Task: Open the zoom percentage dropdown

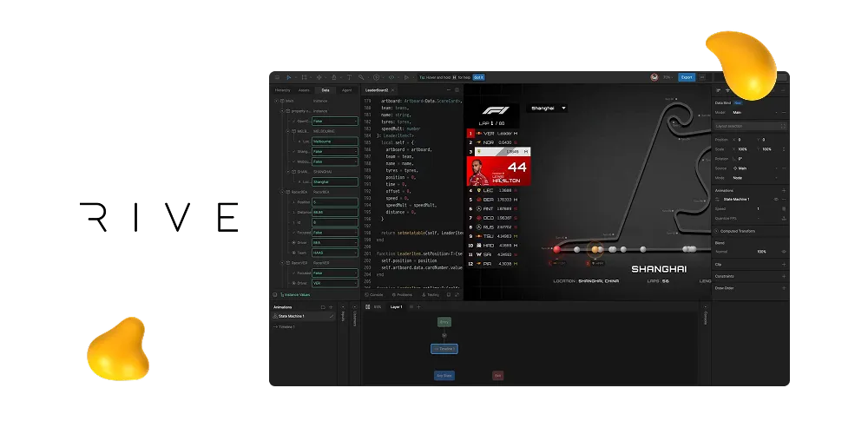Action: 667,77
